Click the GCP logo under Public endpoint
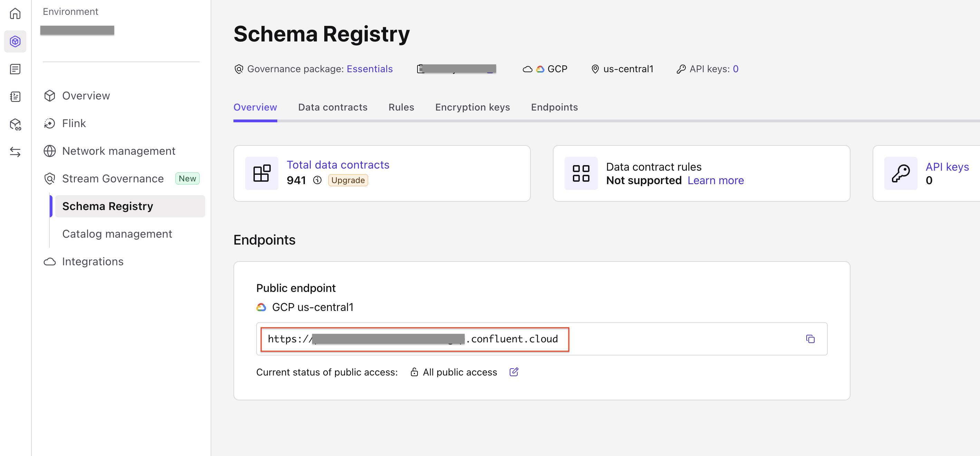The image size is (980, 456). (261, 307)
